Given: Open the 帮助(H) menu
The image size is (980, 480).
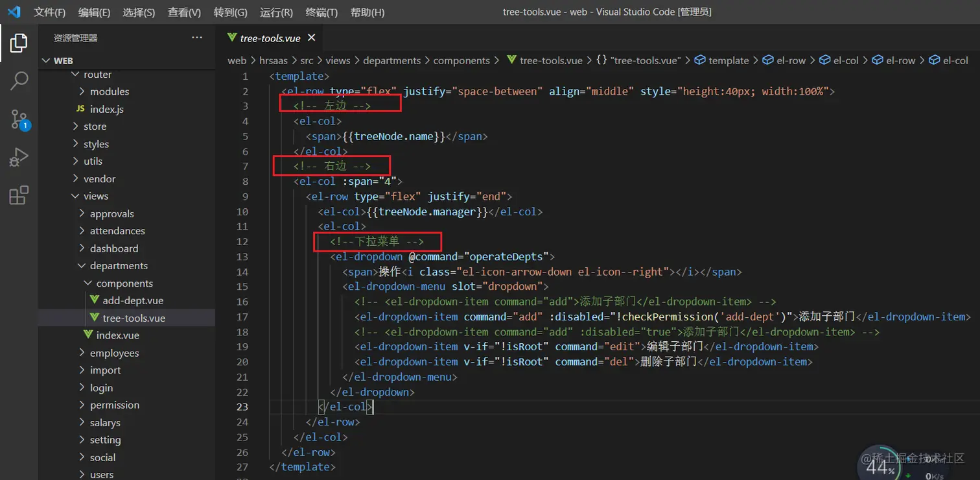Looking at the screenshot, I should (x=367, y=12).
